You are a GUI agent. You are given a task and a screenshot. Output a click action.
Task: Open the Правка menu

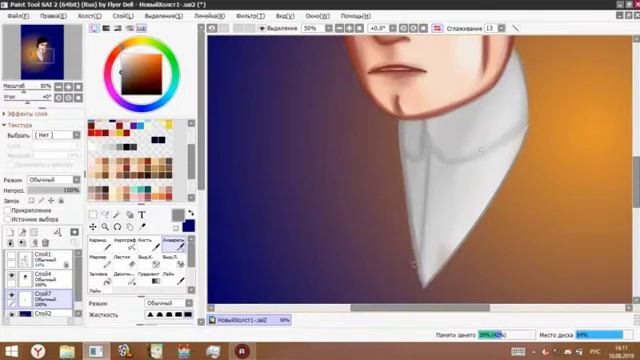tap(53, 16)
